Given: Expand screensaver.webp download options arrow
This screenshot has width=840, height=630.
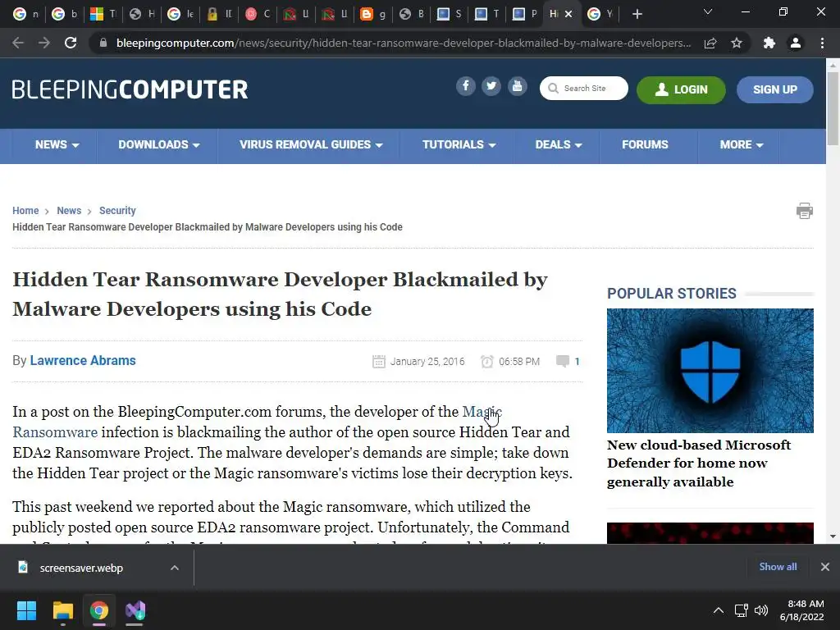Looking at the screenshot, I should [x=175, y=568].
